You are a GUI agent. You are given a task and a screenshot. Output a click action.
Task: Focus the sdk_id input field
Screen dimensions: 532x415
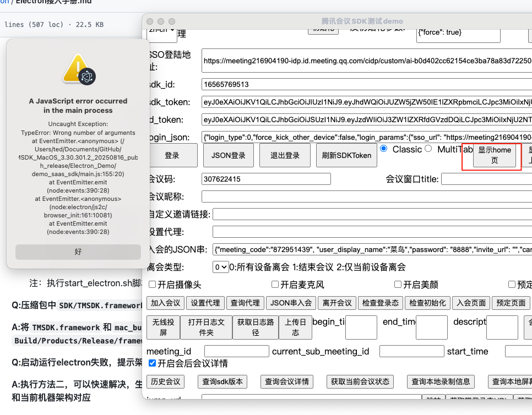(x=367, y=84)
